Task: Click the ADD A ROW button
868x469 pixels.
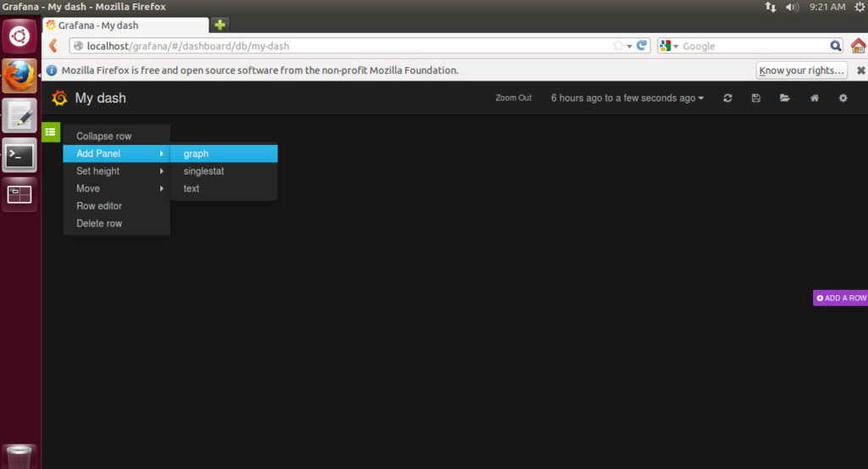Action: 840,298
